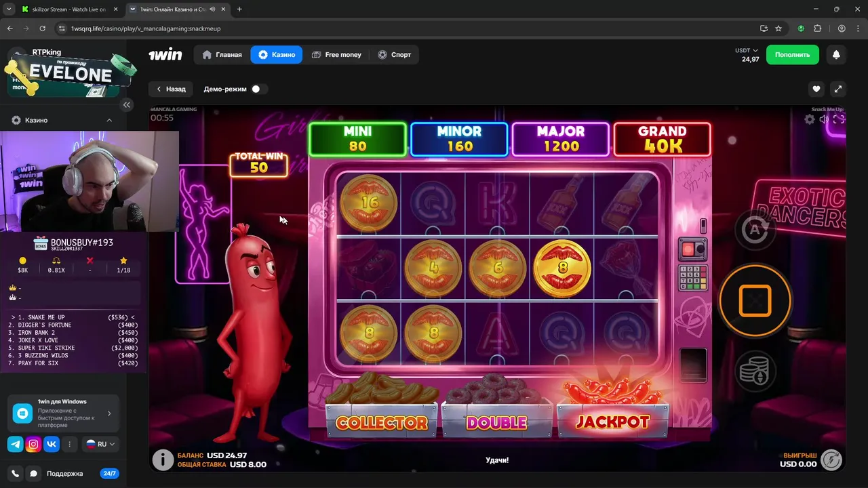The width and height of the screenshot is (868, 488).
Task: Open the VK social icon
Action: pos(52,444)
